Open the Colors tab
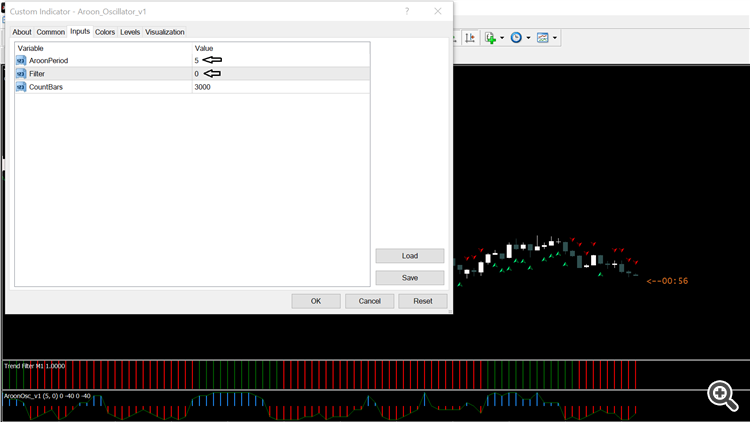 pos(105,32)
